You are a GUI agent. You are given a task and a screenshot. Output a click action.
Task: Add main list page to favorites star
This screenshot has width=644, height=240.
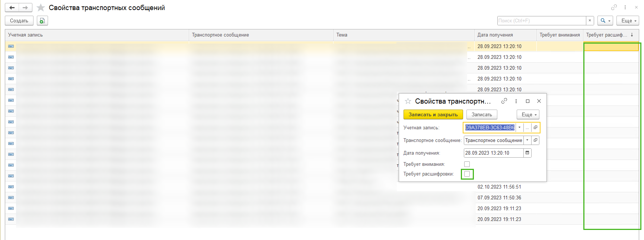coord(41,7)
